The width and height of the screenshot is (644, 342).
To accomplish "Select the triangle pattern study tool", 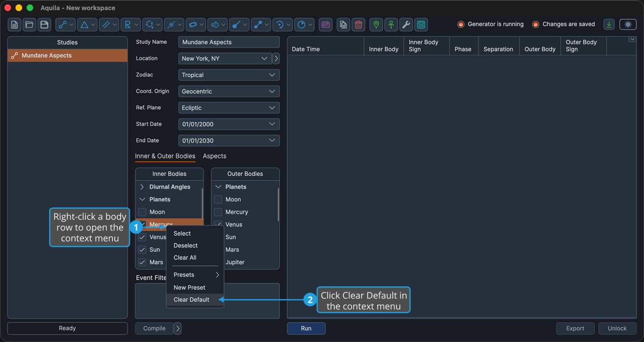I will click(84, 25).
